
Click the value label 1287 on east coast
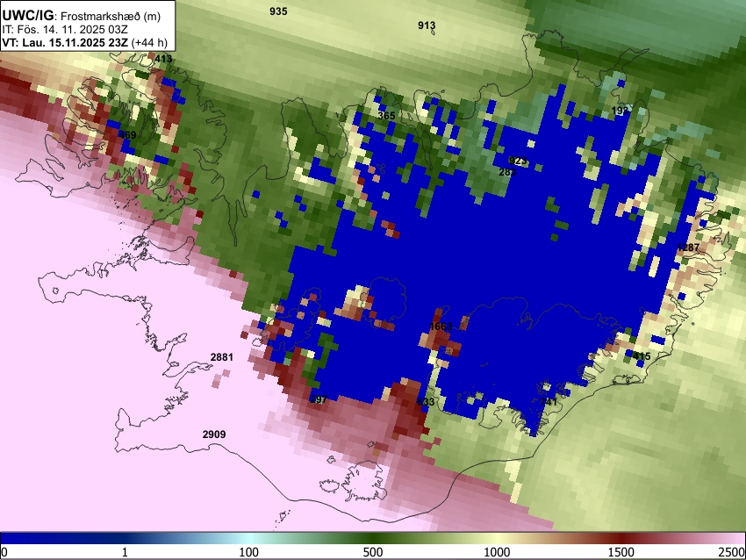coord(688,247)
